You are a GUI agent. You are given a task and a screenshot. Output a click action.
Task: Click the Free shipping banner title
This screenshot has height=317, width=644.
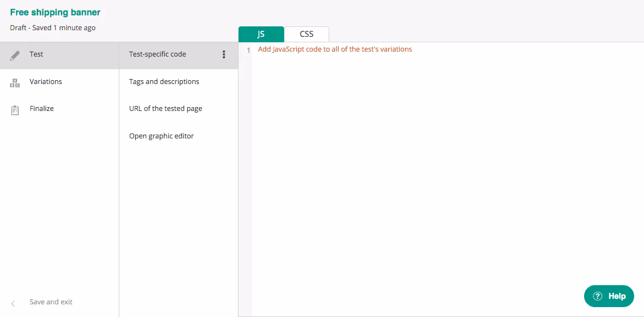[x=55, y=12]
